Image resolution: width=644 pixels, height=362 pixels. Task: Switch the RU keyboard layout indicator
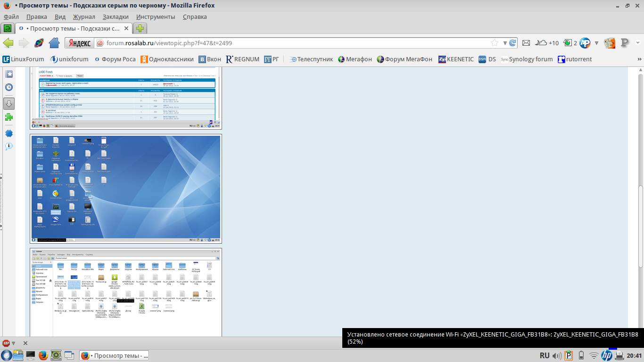pos(545,355)
